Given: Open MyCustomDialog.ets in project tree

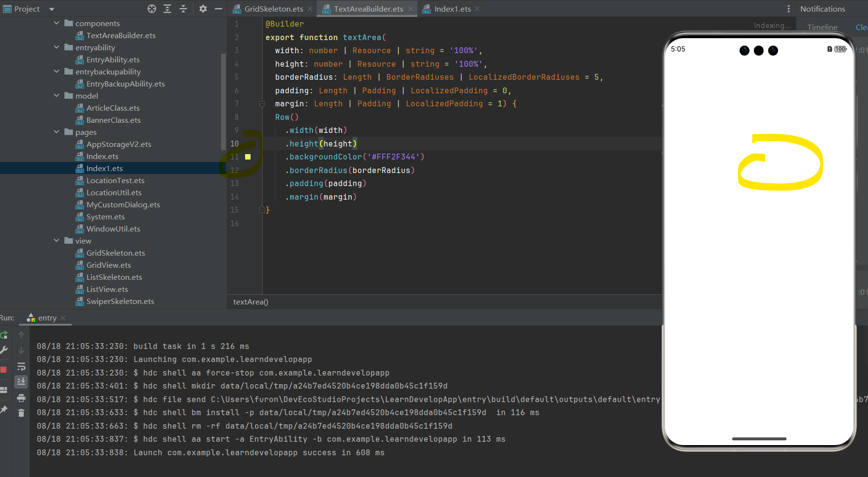Looking at the screenshot, I should tap(123, 204).
